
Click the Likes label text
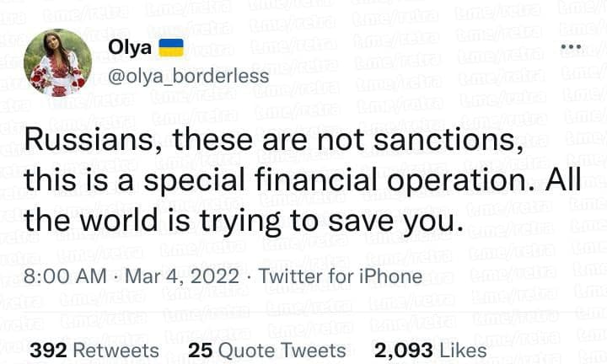click(x=463, y=351)
